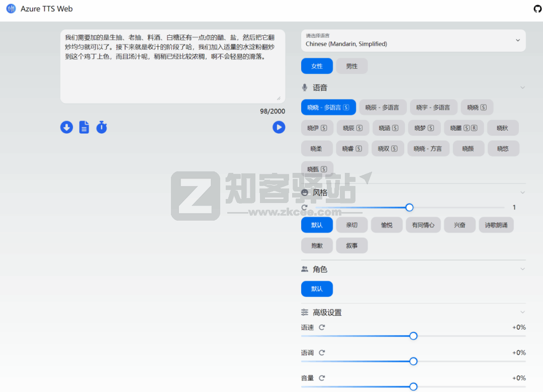This screenshot has height=392, width=543.
Task: Select the 晓秋 voice option
Action: [x=503, y=128]
